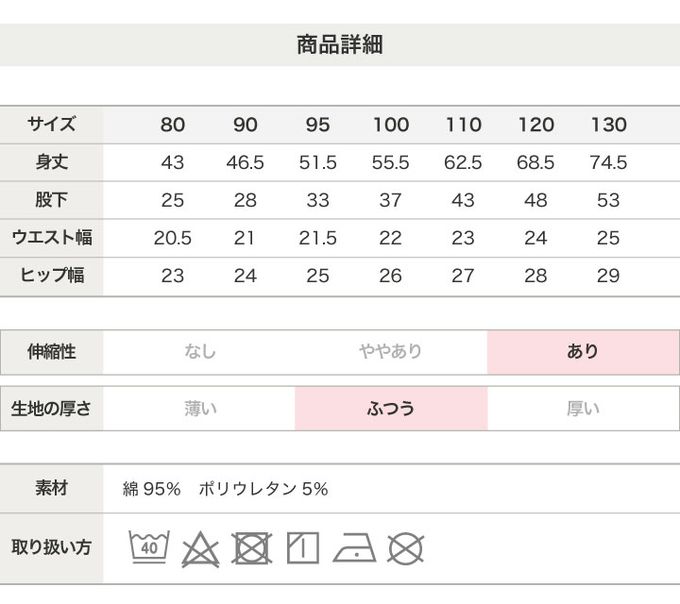
Task: Click the ウエスト幅 row label
Action: tap(51, 238)
